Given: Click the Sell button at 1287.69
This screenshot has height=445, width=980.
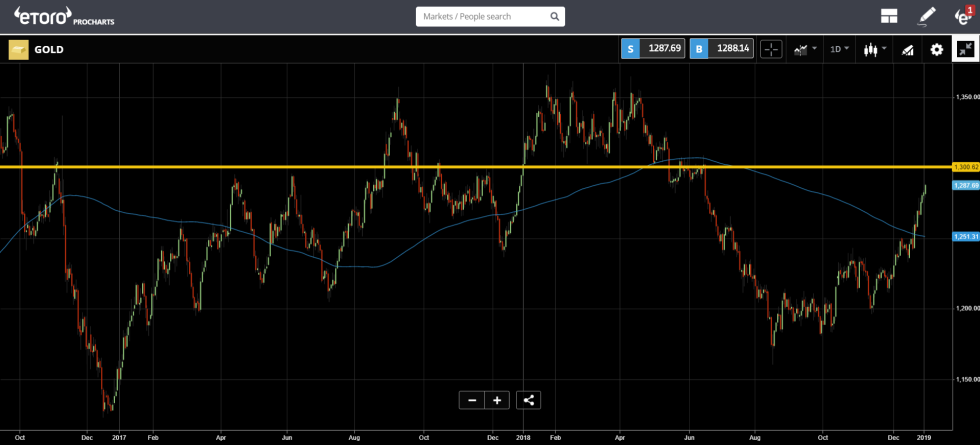Looking at the screenshot, I should (x=653, y=49).
